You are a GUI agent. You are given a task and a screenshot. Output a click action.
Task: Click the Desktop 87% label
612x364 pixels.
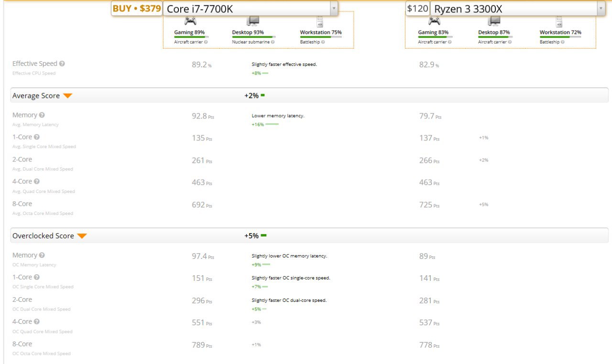coord(494,32)
